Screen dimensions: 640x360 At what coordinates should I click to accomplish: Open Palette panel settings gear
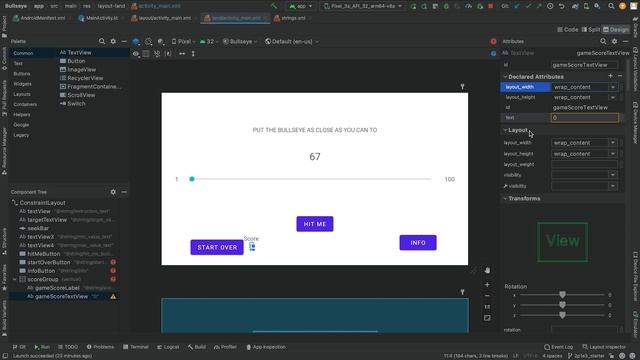pyautogui.click(x=113, y=41)
